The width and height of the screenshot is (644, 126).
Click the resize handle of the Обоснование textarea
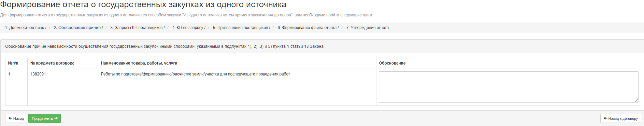pos(636,101)
